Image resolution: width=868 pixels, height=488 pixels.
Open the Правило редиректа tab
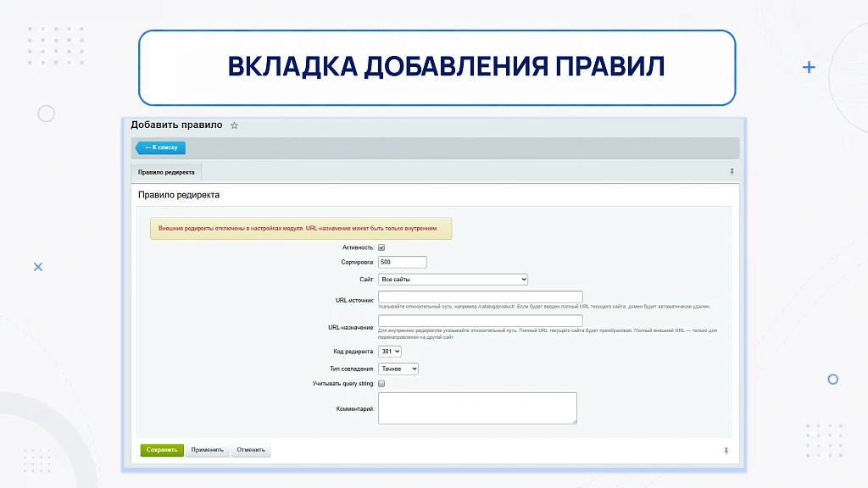166,172
